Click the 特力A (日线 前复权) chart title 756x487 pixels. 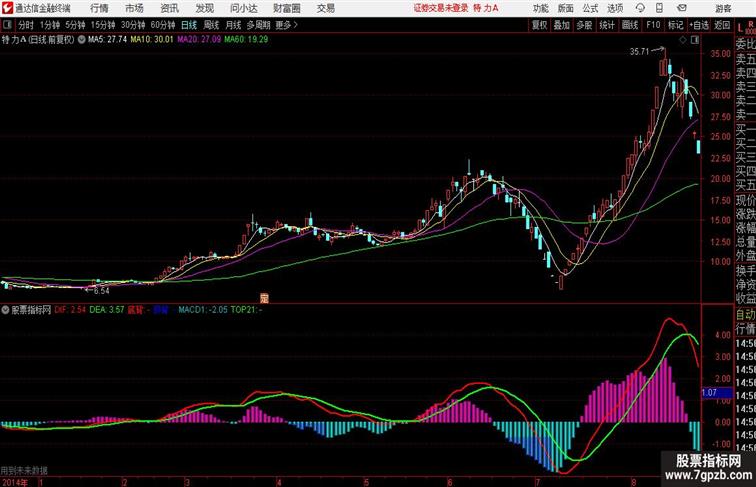tap(38, 40)
